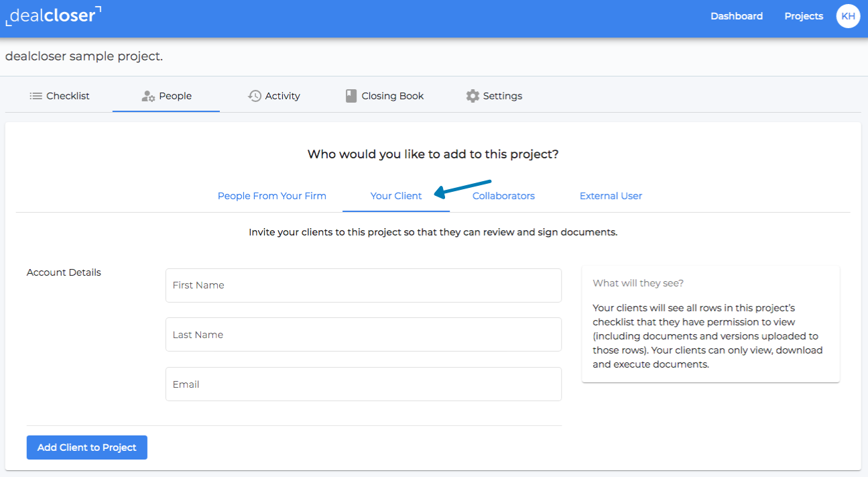
Task: Focus the Last Name field
Action: click(x=363, y=335)
